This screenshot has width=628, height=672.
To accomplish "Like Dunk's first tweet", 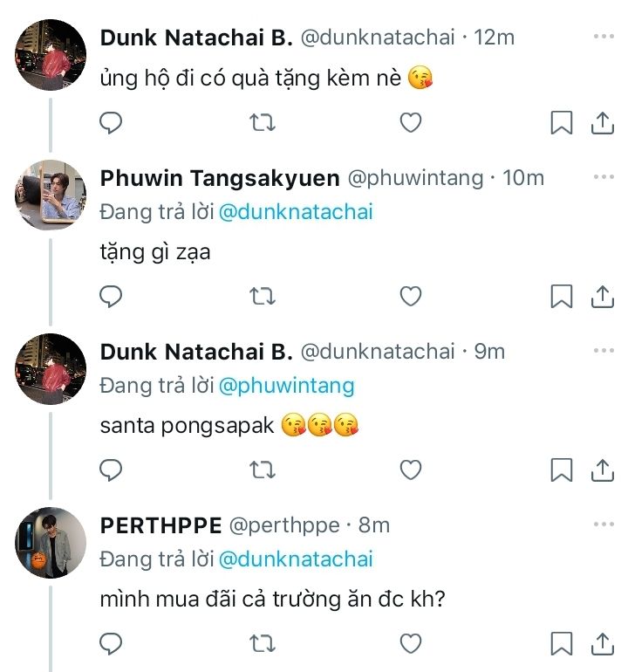I will point(411,124).
